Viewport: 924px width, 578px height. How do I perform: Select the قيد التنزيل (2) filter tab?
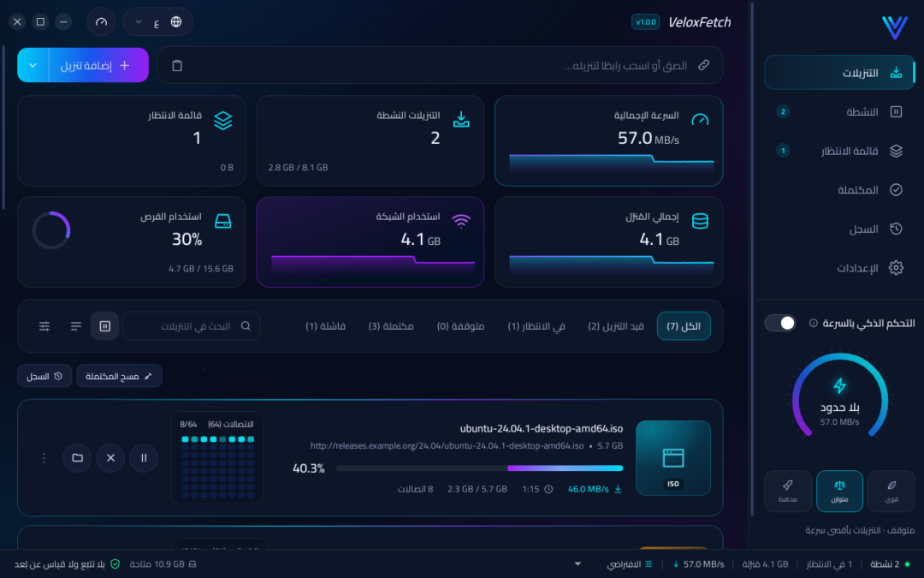pyautogui.click(x=616, y=325)
